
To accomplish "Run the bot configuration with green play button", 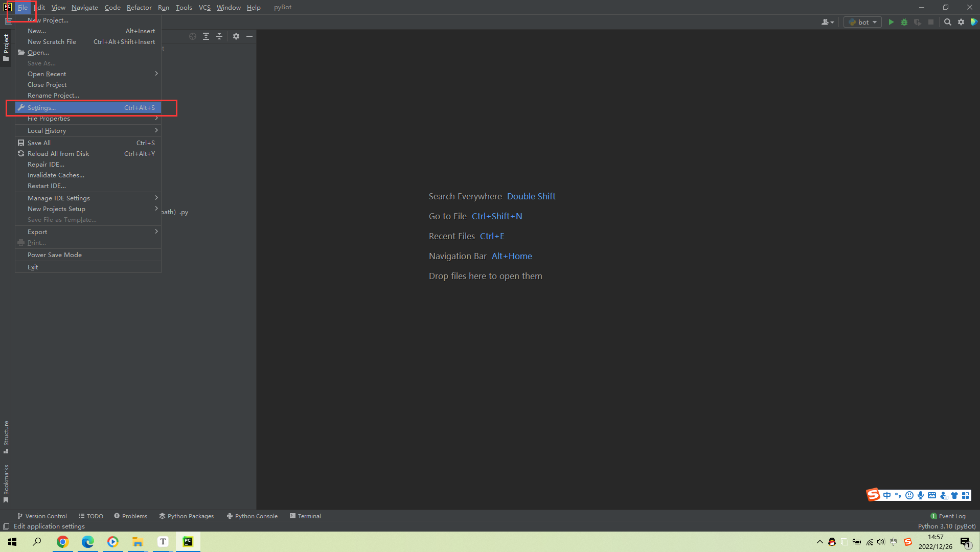I will coord(891,22).
